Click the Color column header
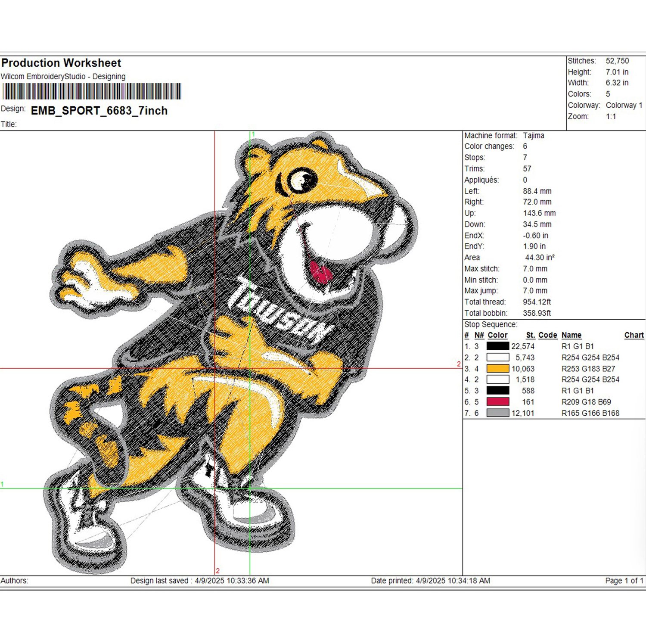This screenshot has width=646, height=644. (x=497, y=335)
